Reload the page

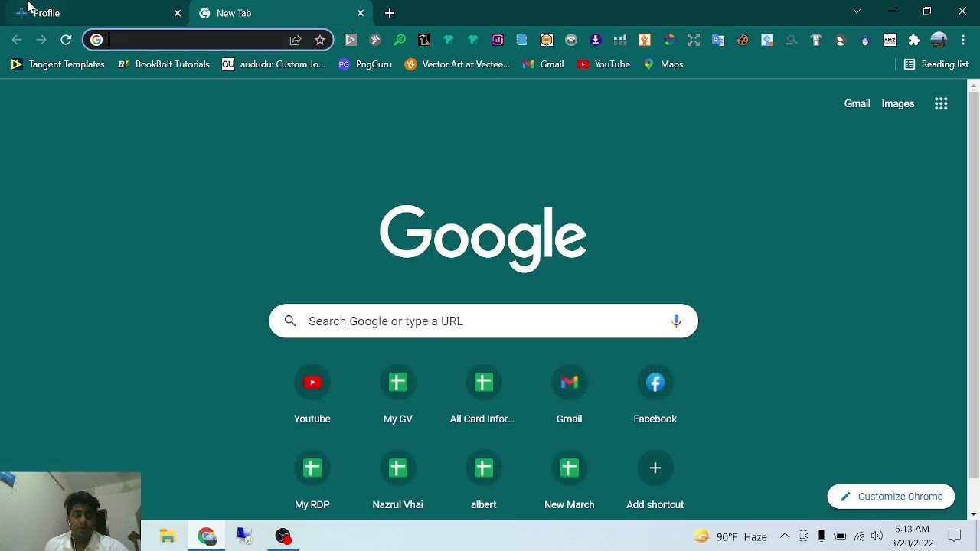tap(66, 40)
